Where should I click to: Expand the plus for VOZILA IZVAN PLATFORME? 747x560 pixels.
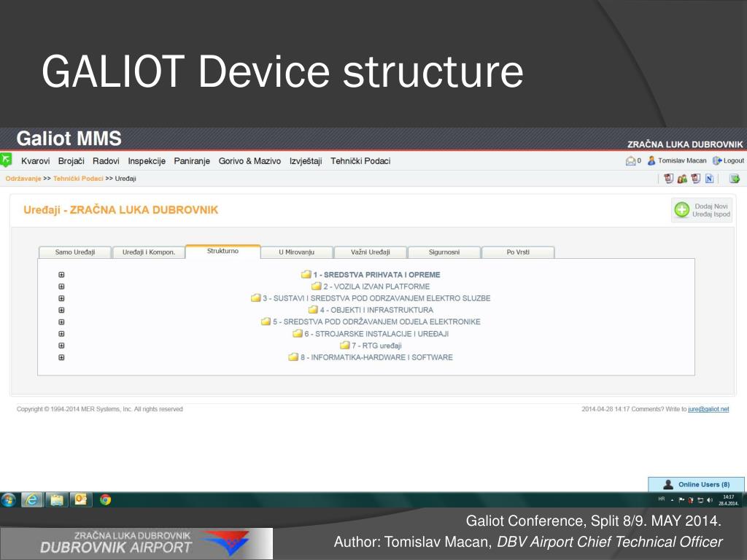pos(61,287)
